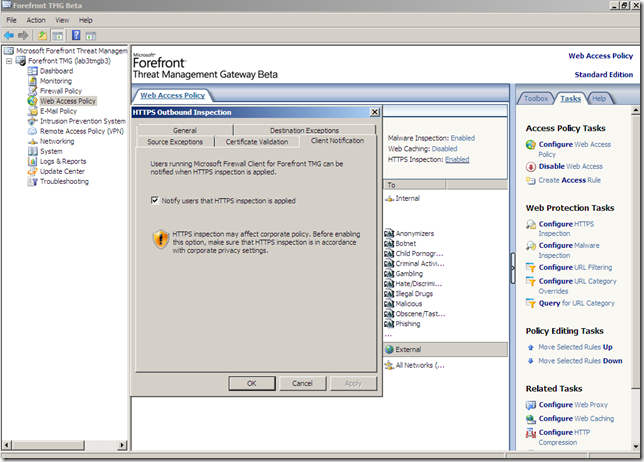Click the To column header
This screenshot has width=644, height=462.
(415, 185)
